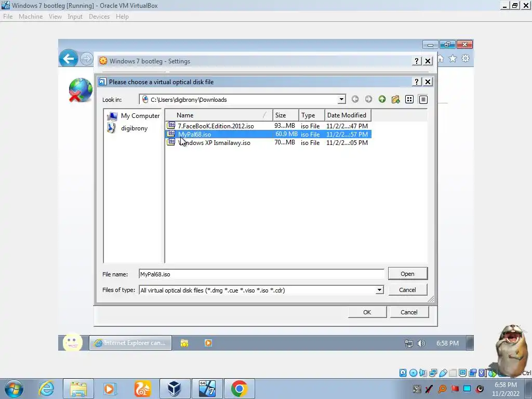
Task: Open UC Browser from host taskbar
Action: (x=142, y=389)
